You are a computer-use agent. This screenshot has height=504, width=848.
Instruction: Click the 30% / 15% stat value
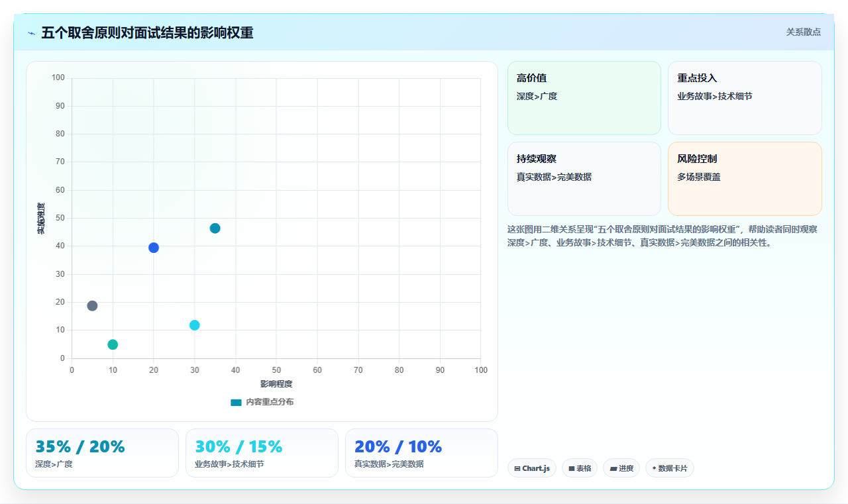coord(238,447)
